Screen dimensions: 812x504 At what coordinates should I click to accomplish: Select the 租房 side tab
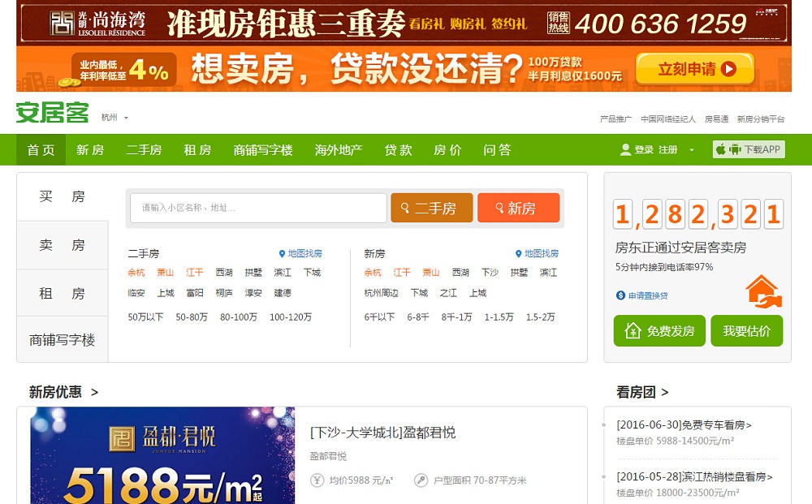click(x=63, y=294)
